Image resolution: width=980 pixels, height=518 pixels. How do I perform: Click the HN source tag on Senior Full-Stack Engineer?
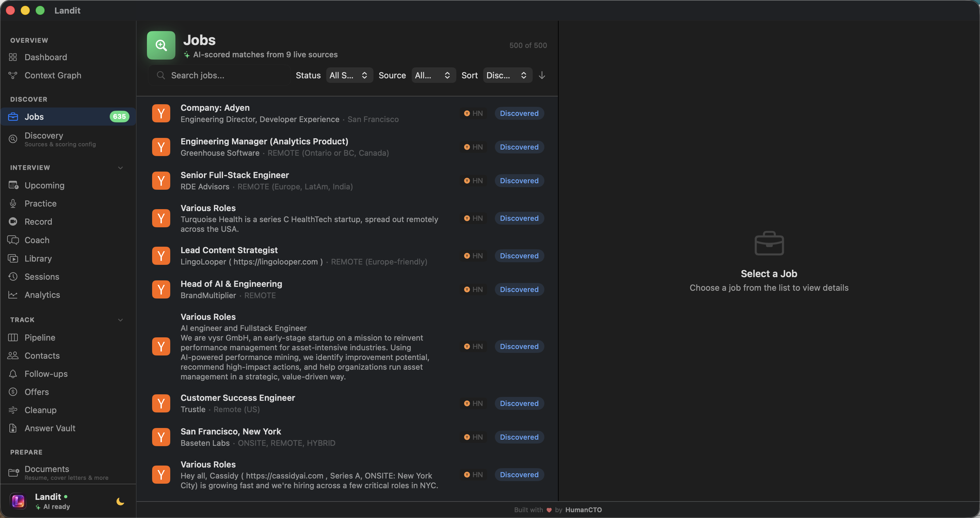473,181
